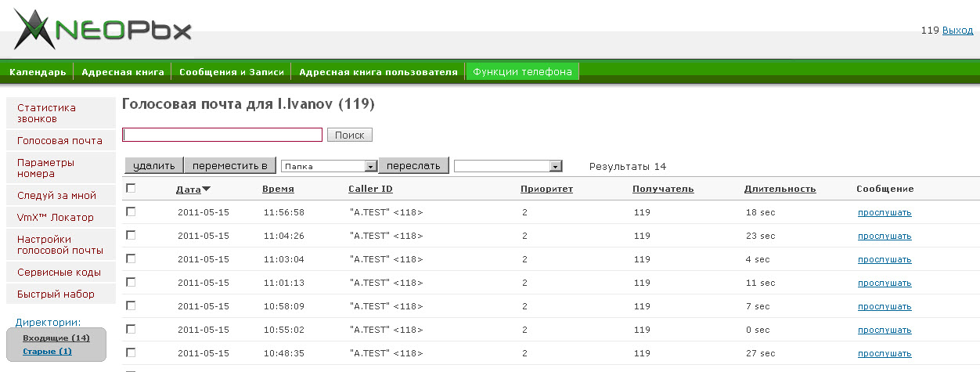Listen to the 11 sec message
The height and width of the screenshot is (372, 980).
click(x=885, y=283)
